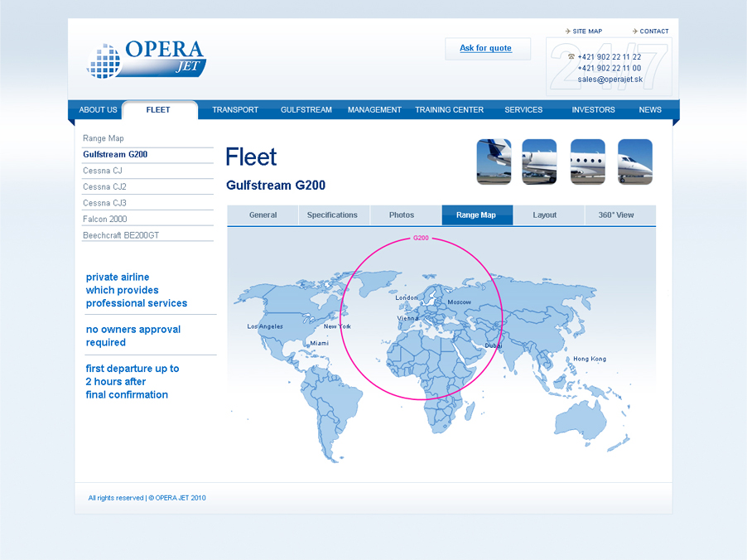Switch to the General tab
Viewport: 747px width, 560px height.
263,215
